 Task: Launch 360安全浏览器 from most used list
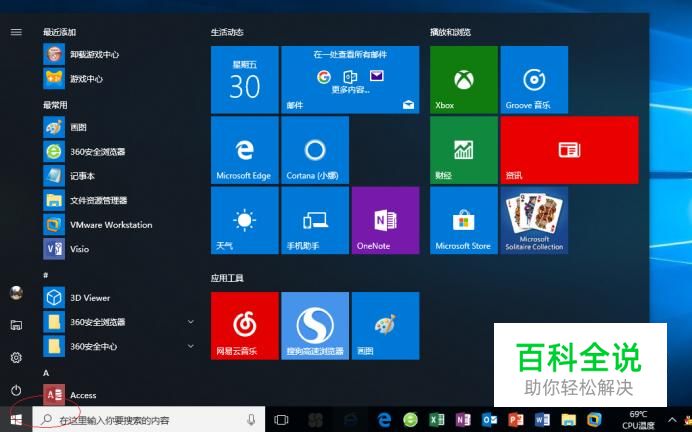pyautogui.click(x=119, y=152)
